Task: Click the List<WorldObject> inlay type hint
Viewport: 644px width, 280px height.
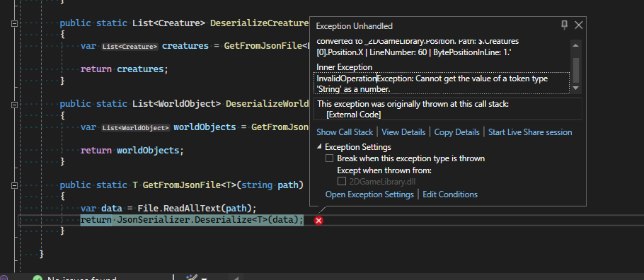Action: point(136,128)
